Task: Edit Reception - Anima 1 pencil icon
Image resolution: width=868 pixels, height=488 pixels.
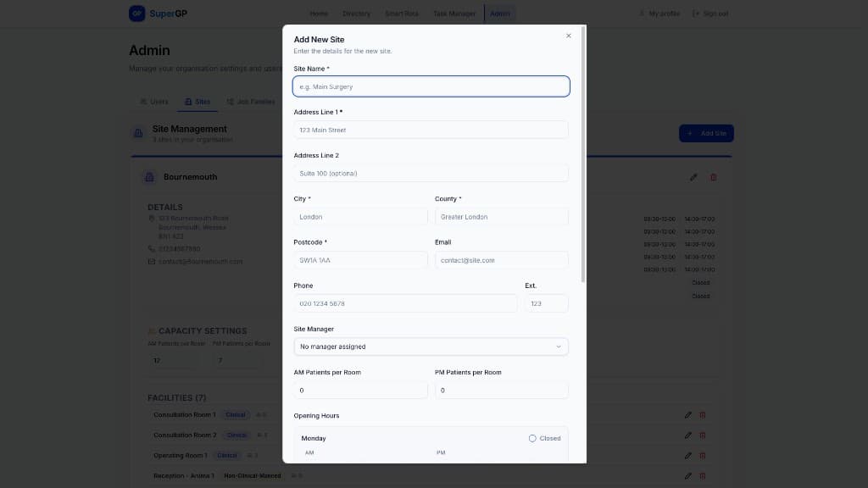Action: click(688, 476)
